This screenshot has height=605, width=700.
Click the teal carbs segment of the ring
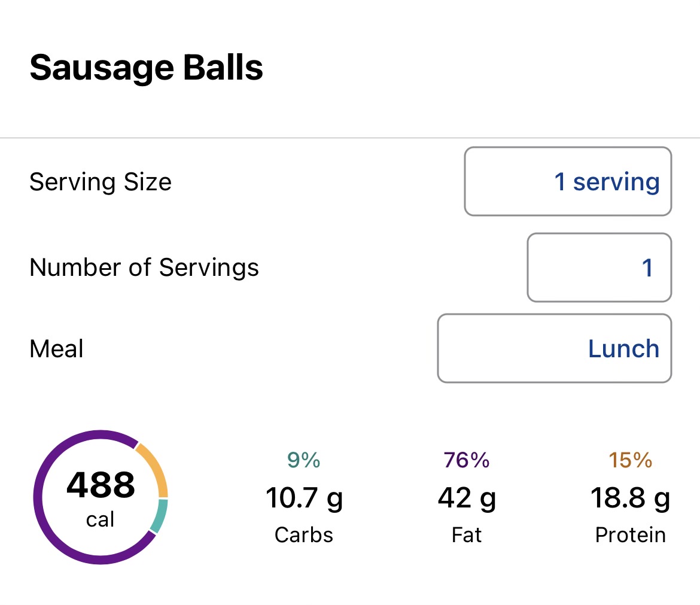(x=159, y=516)
